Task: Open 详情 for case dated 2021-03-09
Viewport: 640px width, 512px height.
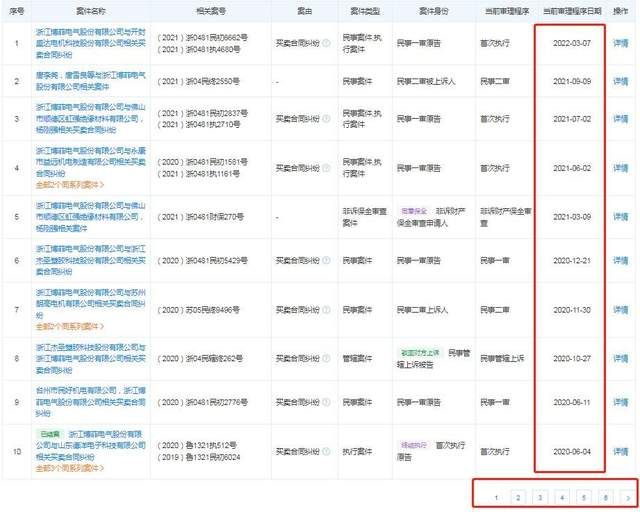Action: pos(621,217)
